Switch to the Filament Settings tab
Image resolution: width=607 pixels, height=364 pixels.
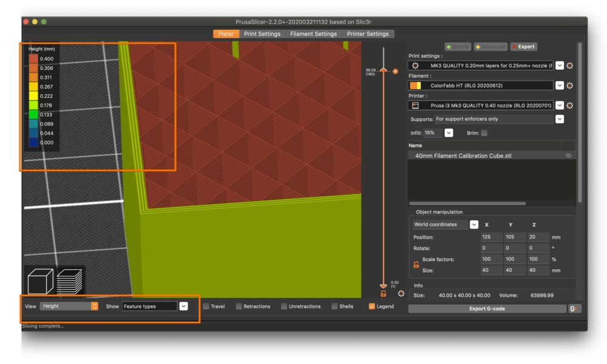313,34
